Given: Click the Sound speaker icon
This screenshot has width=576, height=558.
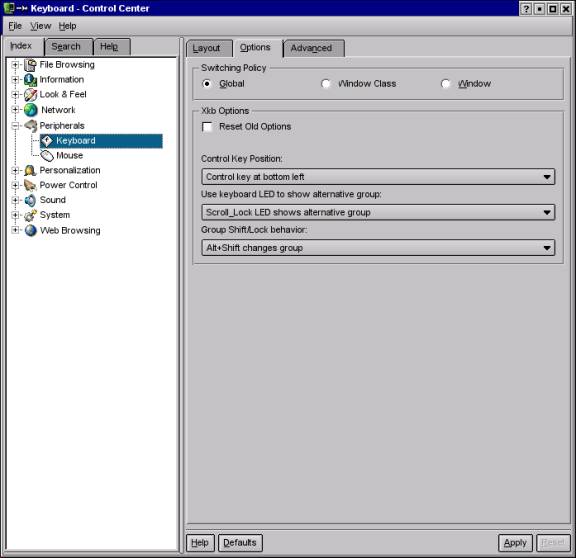Looking at the screenshot, I should click(x=30, y=200).
